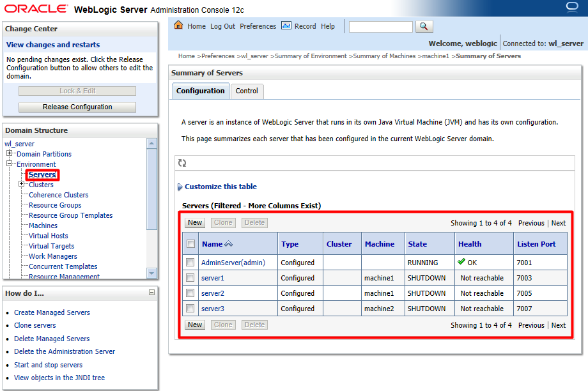
Task: Click Summary of Machines breadcrumb
Action: pyautogui.click(x=384, y=56)
